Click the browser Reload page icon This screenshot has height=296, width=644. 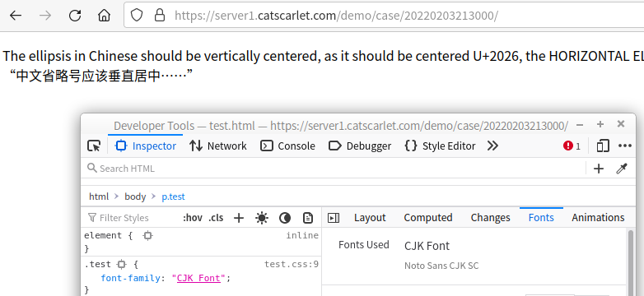[x=75, y=16]
